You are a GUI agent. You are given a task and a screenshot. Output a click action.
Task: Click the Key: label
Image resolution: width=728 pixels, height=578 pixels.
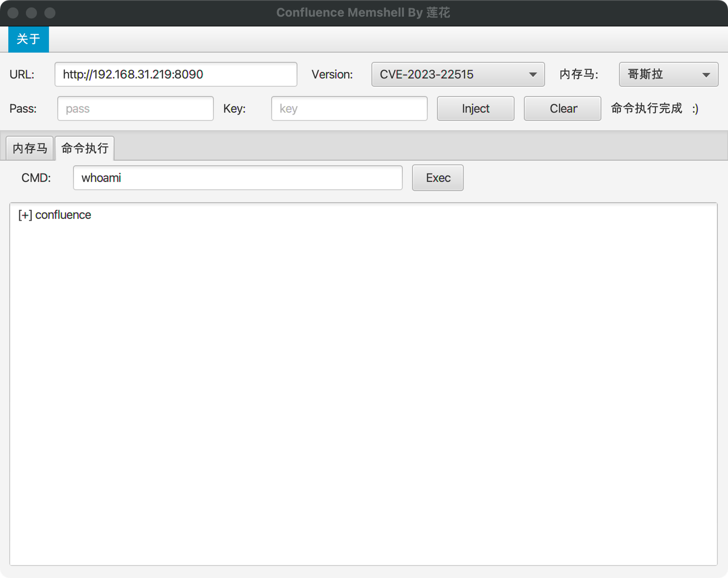[x=235, y=109]
